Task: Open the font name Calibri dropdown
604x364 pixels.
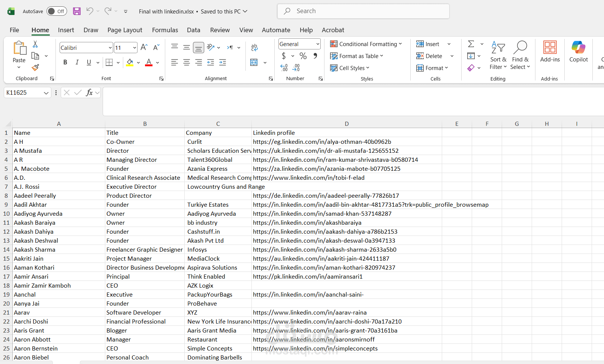Action: coord(110,48)
